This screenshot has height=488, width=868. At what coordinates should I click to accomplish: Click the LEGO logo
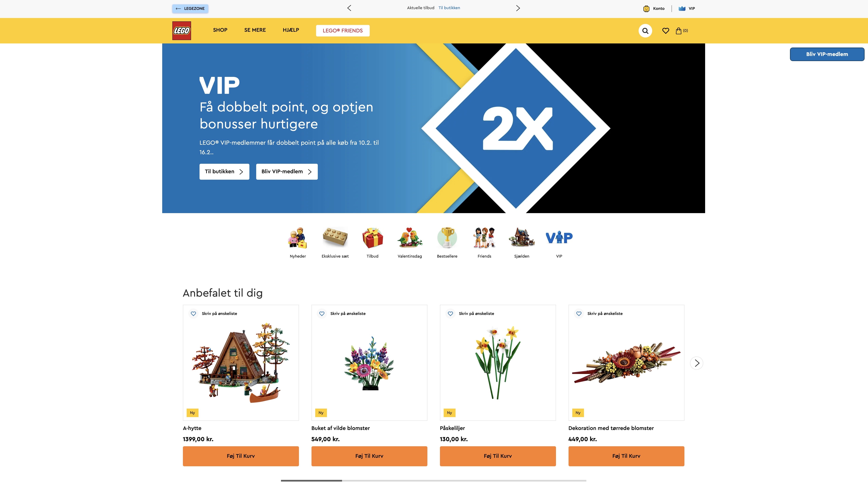point(182,31)
